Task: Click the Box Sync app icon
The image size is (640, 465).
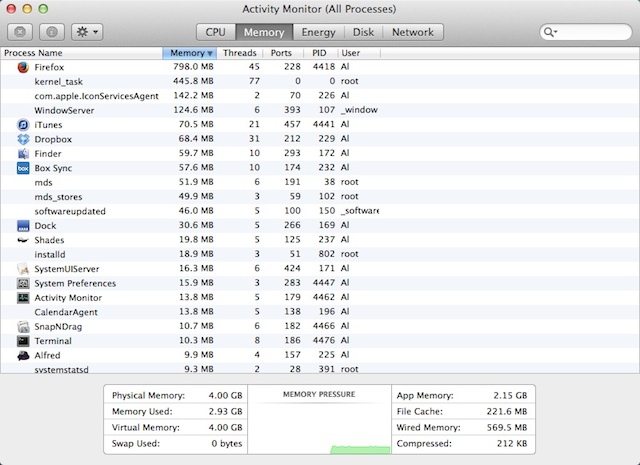Action: coord(23,168)
